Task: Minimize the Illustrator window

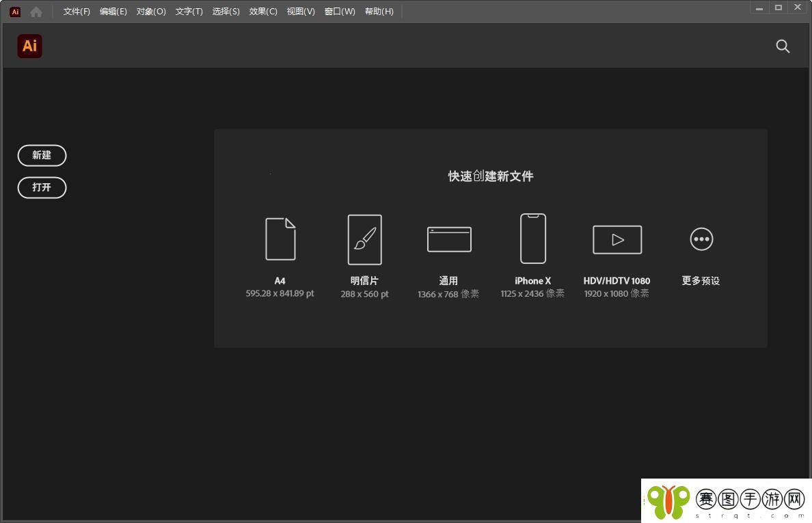Action: coord(759,8)
